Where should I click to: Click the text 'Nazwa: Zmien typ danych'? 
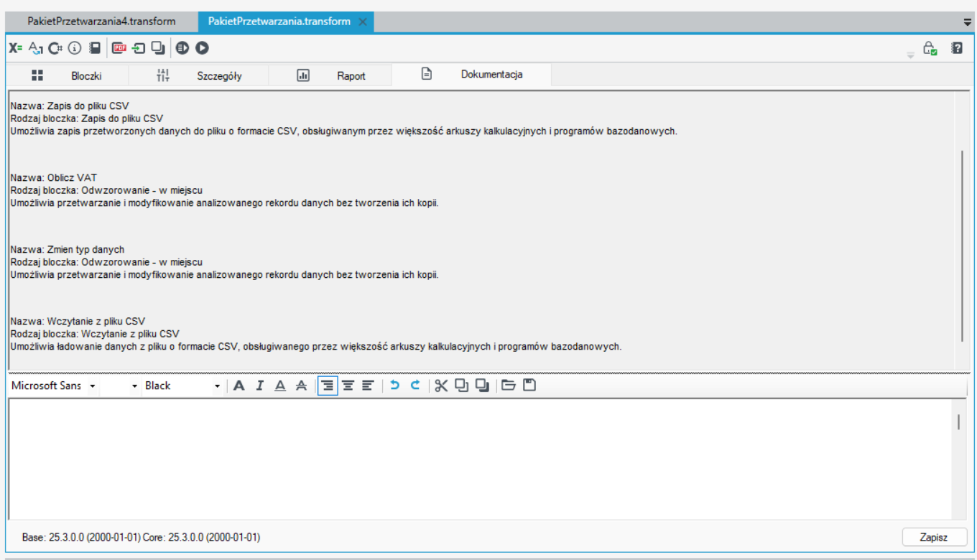68,249
